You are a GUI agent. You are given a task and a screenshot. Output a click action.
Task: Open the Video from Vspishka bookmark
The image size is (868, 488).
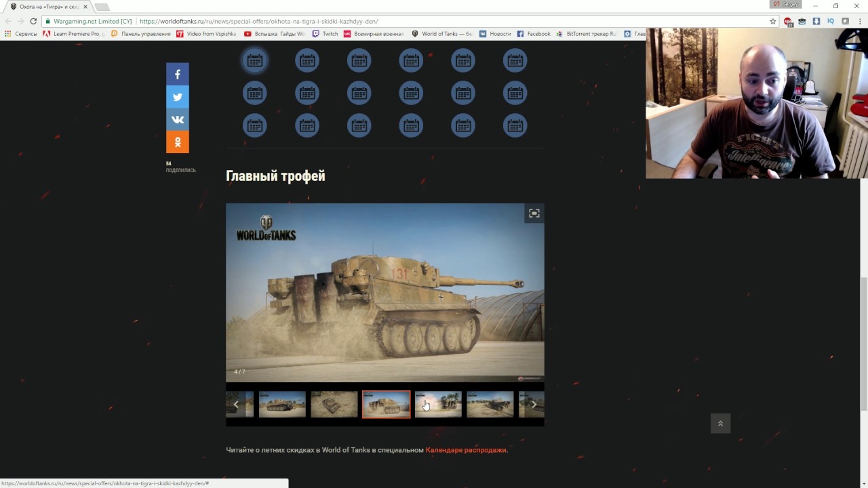click(206, 34)
